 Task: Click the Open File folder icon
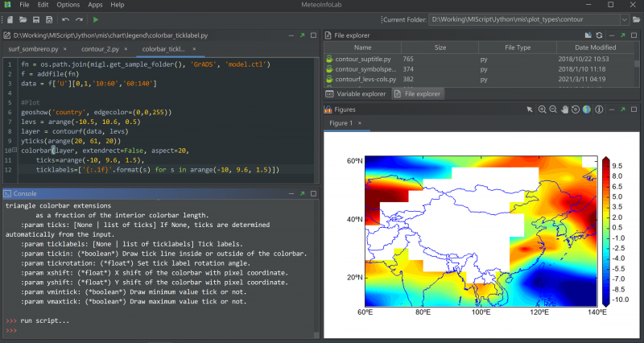[x=23, y=19]
